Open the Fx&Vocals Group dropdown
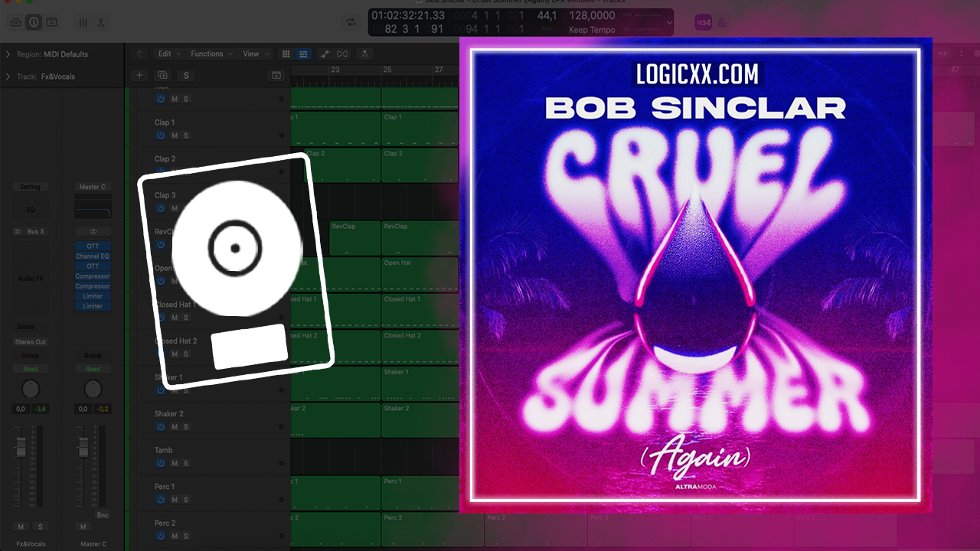The image size is (980, 551). [30, 355]
